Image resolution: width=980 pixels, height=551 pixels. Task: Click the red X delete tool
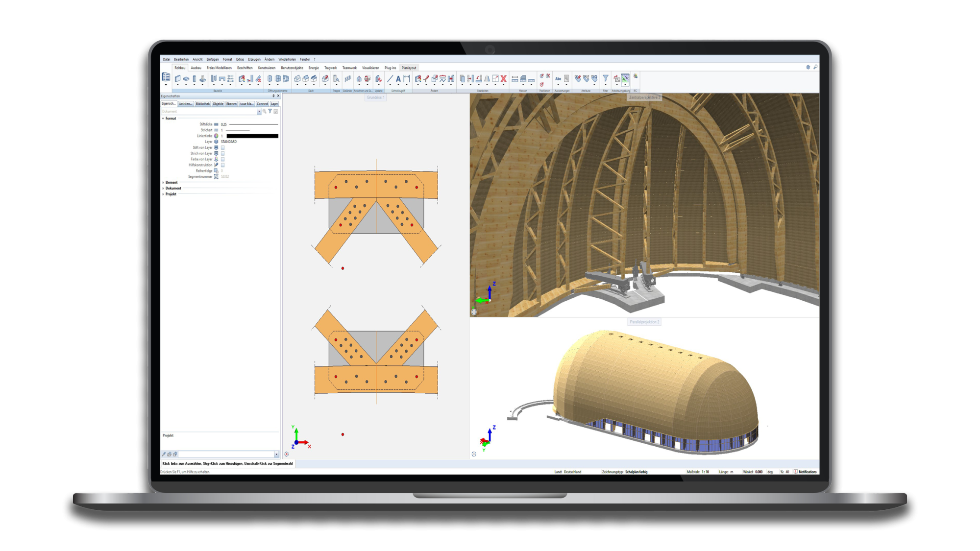pyautogui.click(x=503, y=78)
